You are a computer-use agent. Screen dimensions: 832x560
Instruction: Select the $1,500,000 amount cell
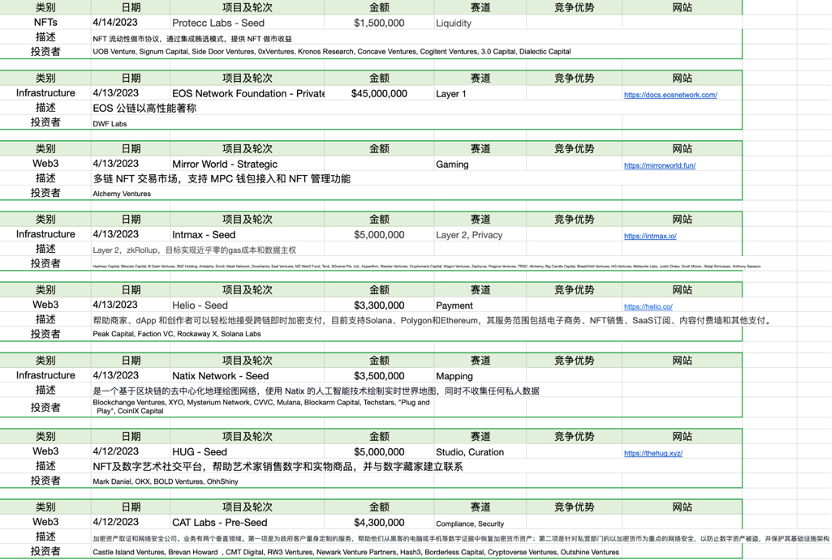point(379,23)
